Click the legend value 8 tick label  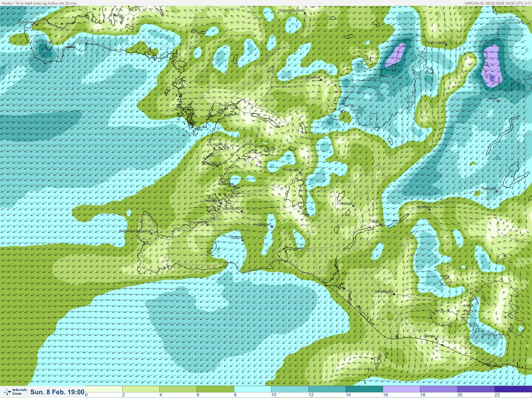point(234,395)
